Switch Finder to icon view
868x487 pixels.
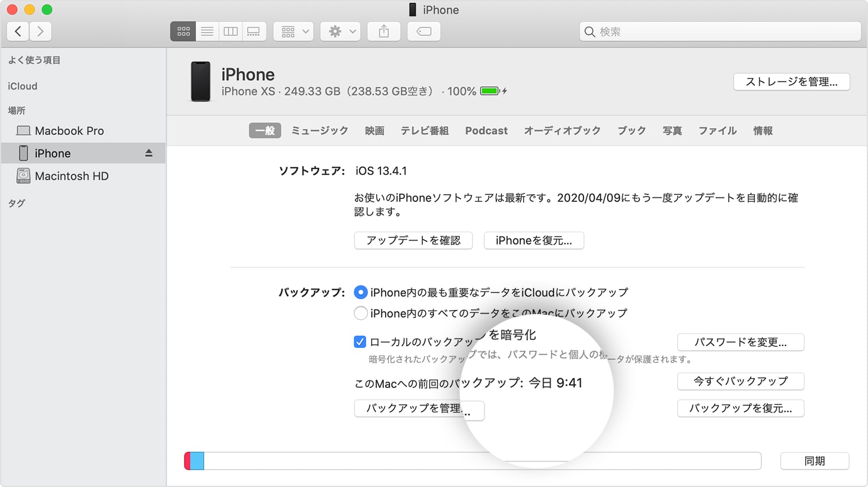(183, 32)
